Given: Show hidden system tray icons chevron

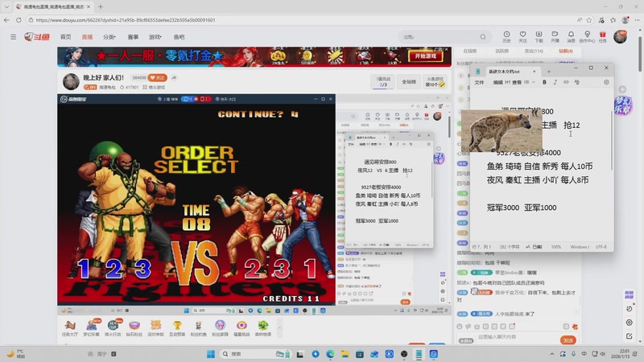Looking at the screenshot, I should point(551,354).
